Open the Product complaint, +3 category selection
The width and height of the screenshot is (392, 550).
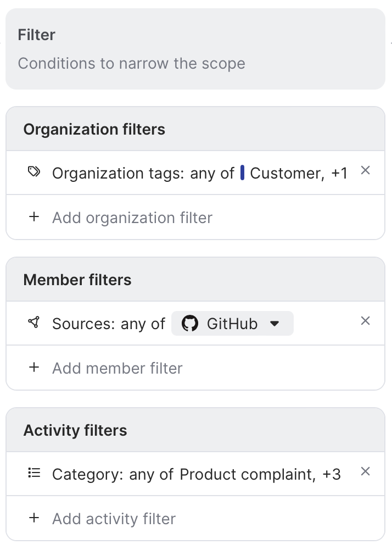[260, 474]
